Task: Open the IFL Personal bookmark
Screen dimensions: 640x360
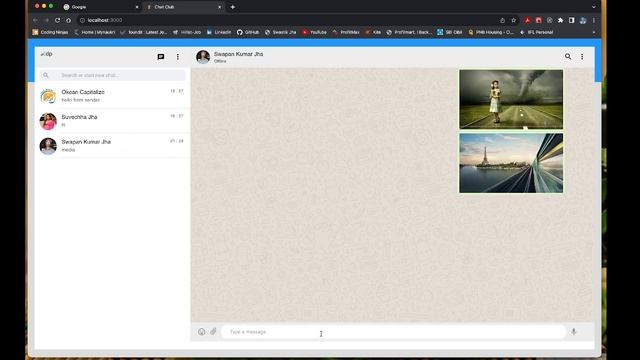Action: [x=536, y=32]
